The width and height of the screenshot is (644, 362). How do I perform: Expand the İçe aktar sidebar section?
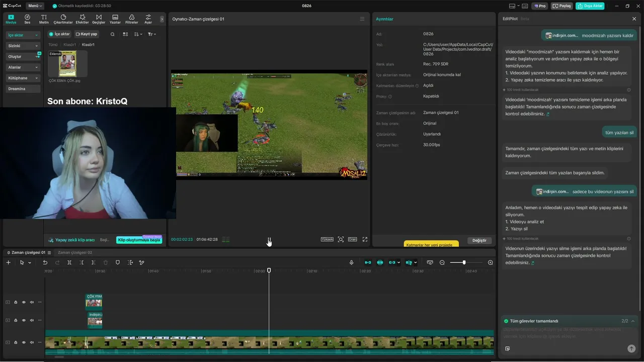coord(23,35)
